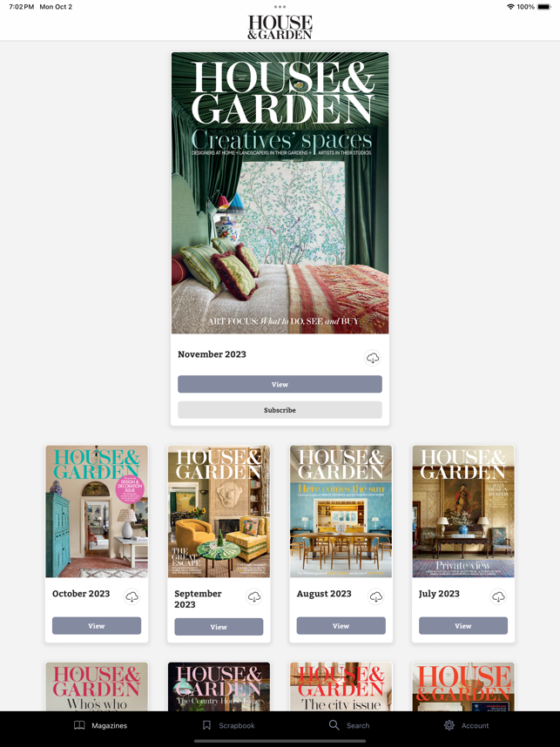Image resolution: width=560 pixels, height=747 pixels.
Task: Click the August 2023 cloud download icon
Action: click(x=376, y=596)
